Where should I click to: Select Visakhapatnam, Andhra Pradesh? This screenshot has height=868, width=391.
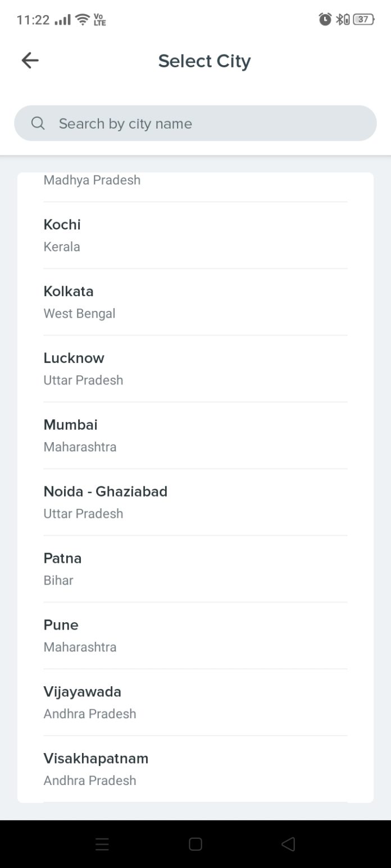pos(195,769)
